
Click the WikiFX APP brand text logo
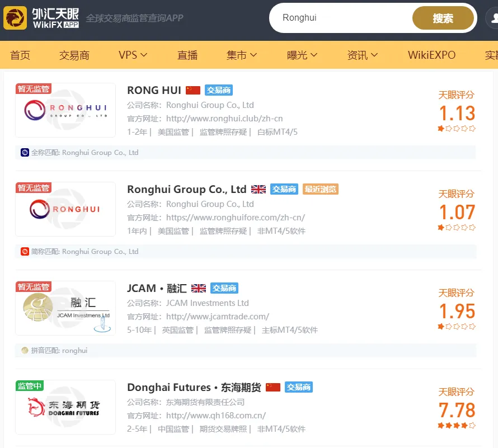point(55,18)
